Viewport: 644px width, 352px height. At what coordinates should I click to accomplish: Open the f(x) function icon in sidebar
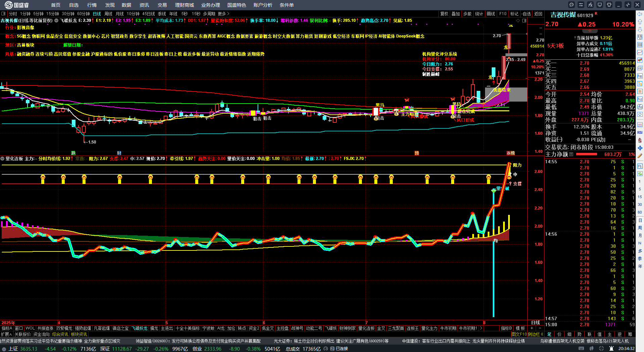coord(640,107)
